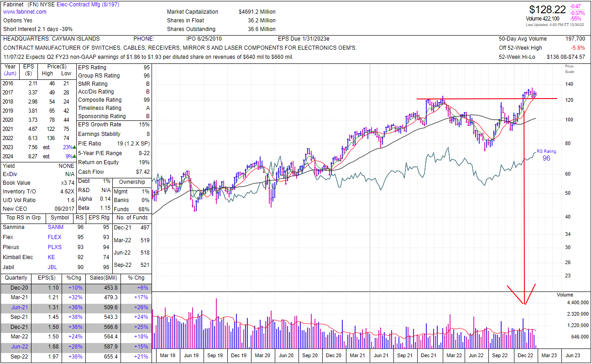Click the New CEO 09/2017 row
592x364 pixels.
coord(38,209)
